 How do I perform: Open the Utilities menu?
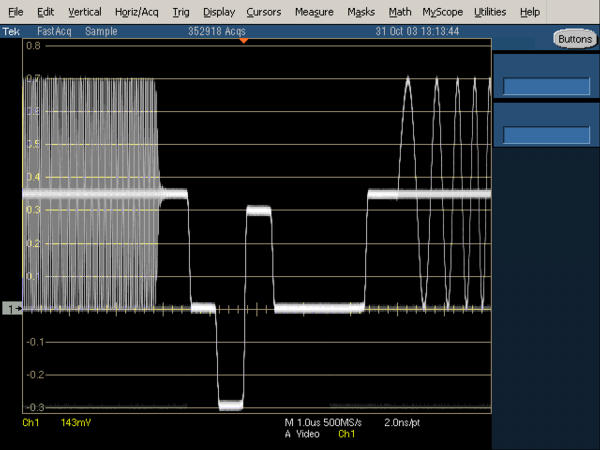click(x=490, y=12)
